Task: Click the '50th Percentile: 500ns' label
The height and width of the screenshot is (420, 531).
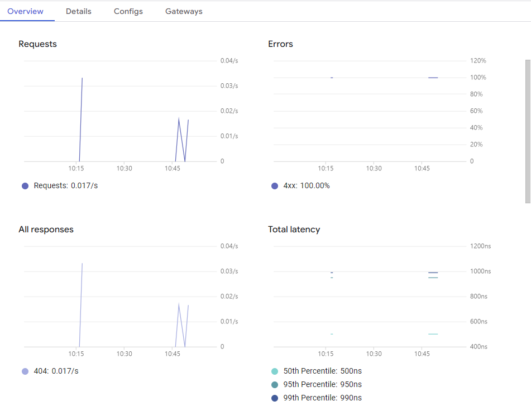Action: pyautogui.click(x=322, y=371)
